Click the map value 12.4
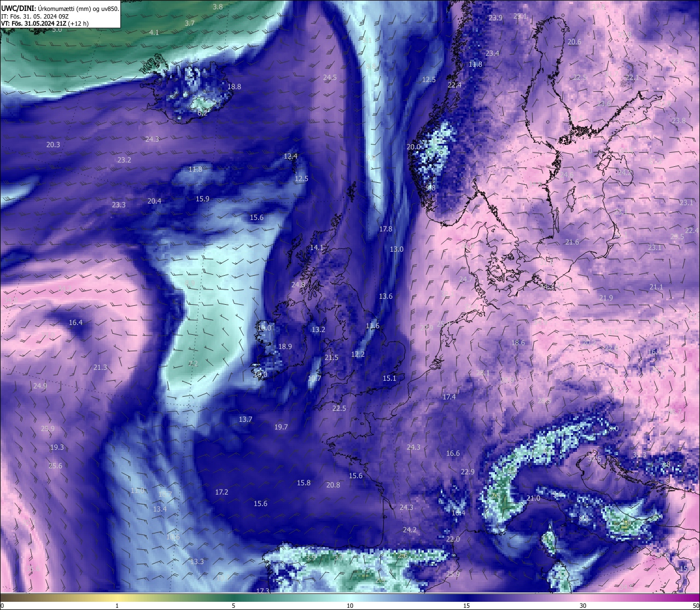 290,156
